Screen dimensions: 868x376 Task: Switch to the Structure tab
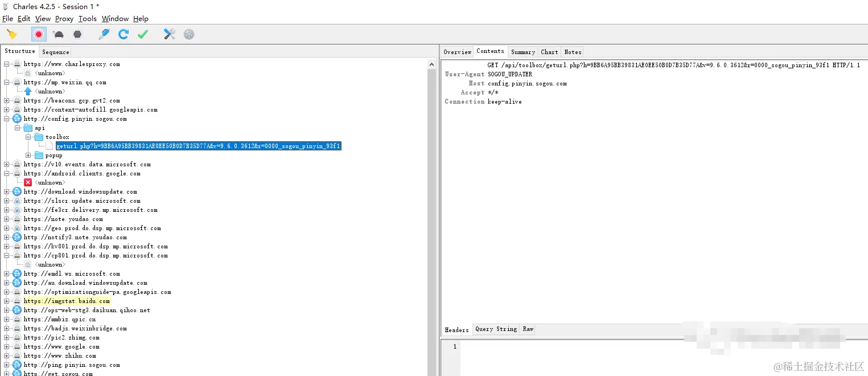point(20,51)
